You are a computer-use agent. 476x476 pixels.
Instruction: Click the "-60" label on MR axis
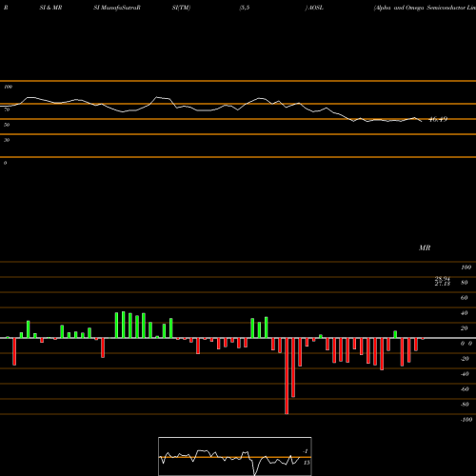tap(465, 389)
